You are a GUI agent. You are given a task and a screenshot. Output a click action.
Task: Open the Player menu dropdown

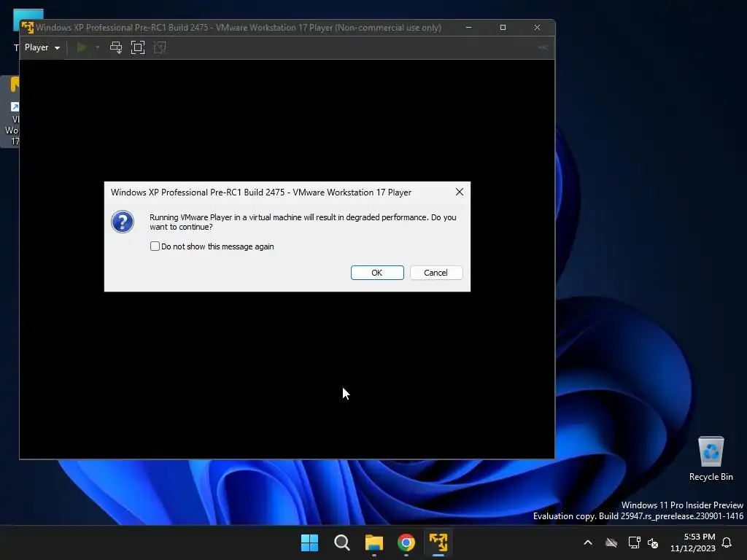42,47
